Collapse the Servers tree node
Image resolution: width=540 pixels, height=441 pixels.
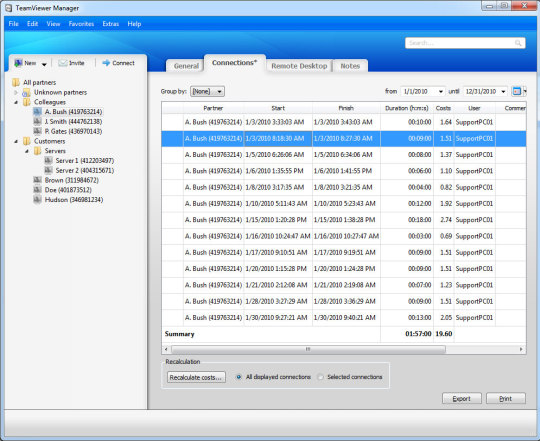(x=27, y=151)
